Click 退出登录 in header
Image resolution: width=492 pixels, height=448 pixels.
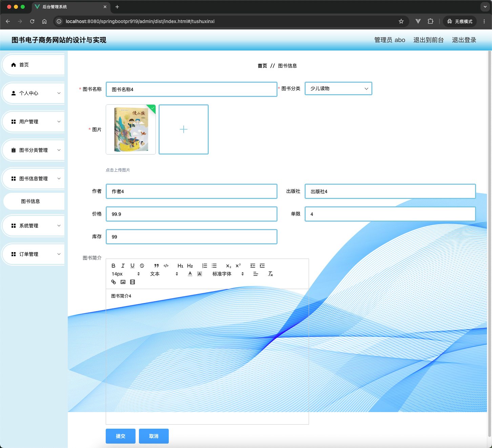pos(464,40)
